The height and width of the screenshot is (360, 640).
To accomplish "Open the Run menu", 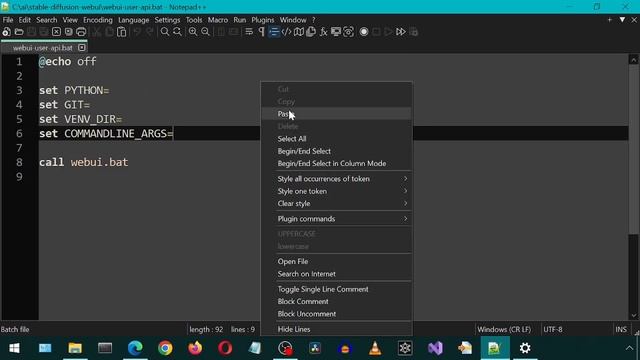I will 240,20.
